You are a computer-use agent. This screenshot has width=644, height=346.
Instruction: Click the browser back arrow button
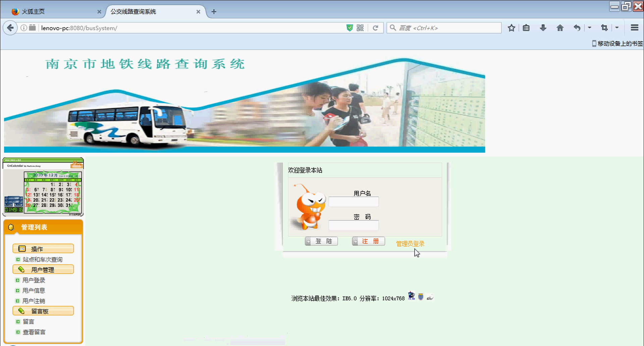click(x=10, y=28)
